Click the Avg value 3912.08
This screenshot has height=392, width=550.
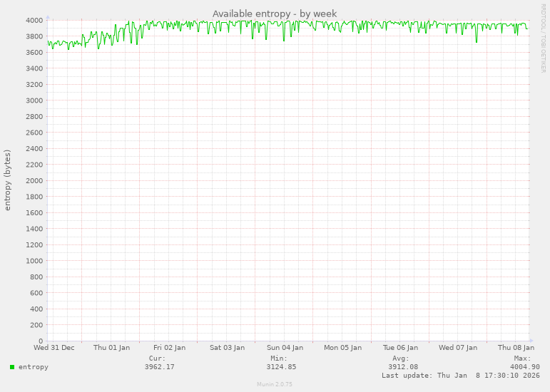(403, 367)
